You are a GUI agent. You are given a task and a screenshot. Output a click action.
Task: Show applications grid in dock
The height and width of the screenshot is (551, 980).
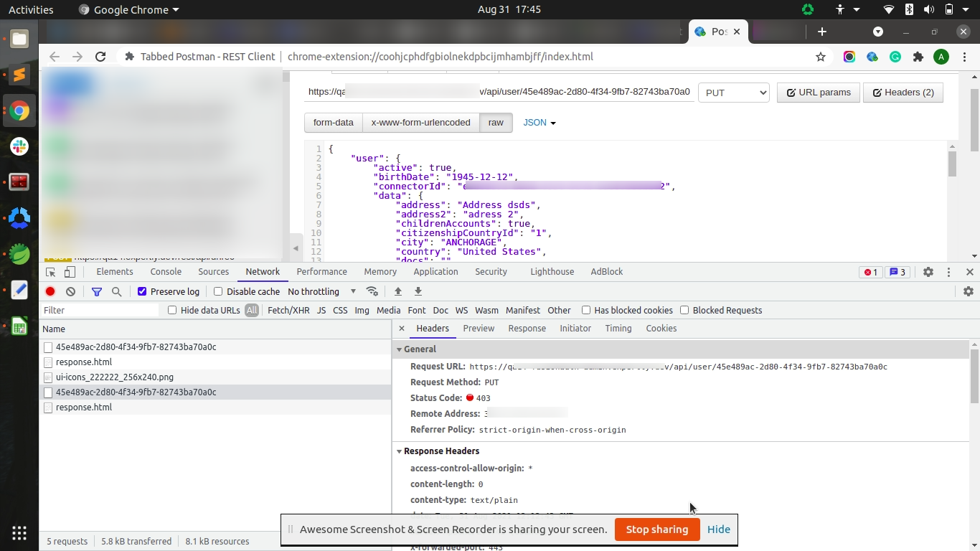[x=19, y=533]
